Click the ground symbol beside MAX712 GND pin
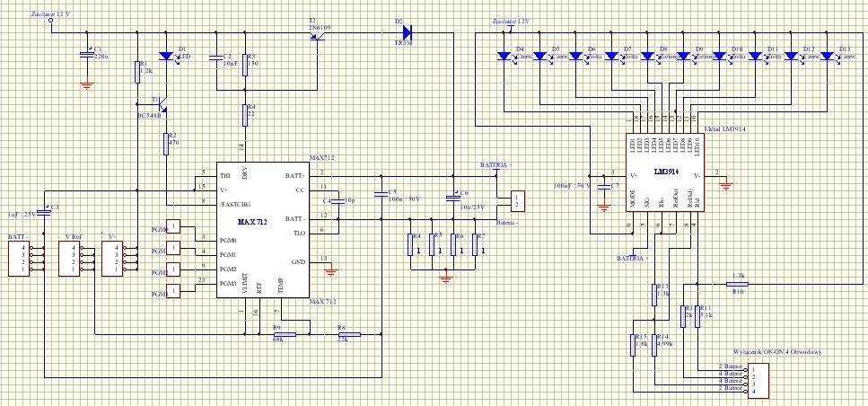 pyautogui.click(x=331, y=268)
